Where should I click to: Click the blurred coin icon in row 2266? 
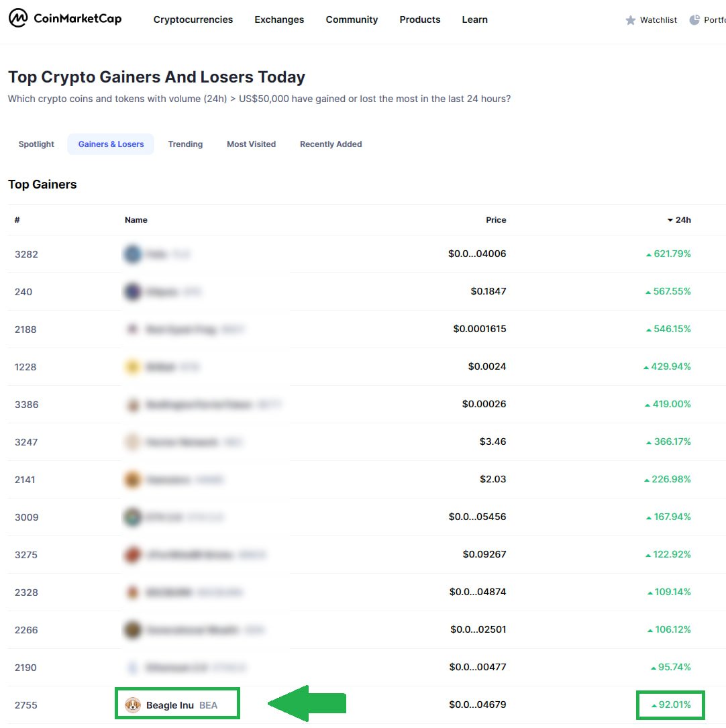[x=133, y=630]
